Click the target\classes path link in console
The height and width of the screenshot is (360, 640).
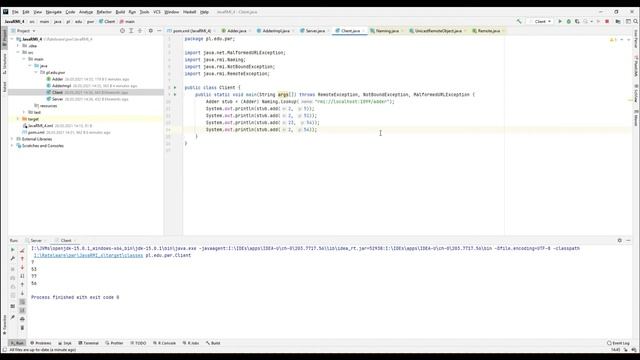[88, 255]
